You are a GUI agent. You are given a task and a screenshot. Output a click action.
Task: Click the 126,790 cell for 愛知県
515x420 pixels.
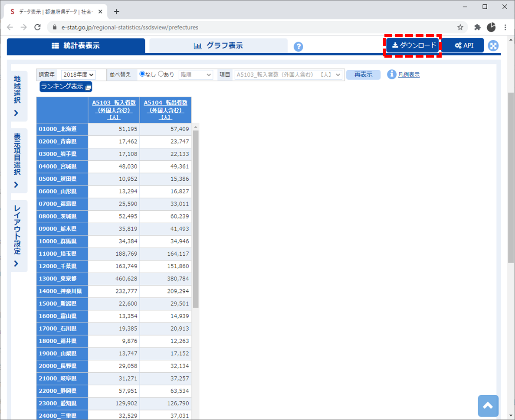click(x=166, y=403)
